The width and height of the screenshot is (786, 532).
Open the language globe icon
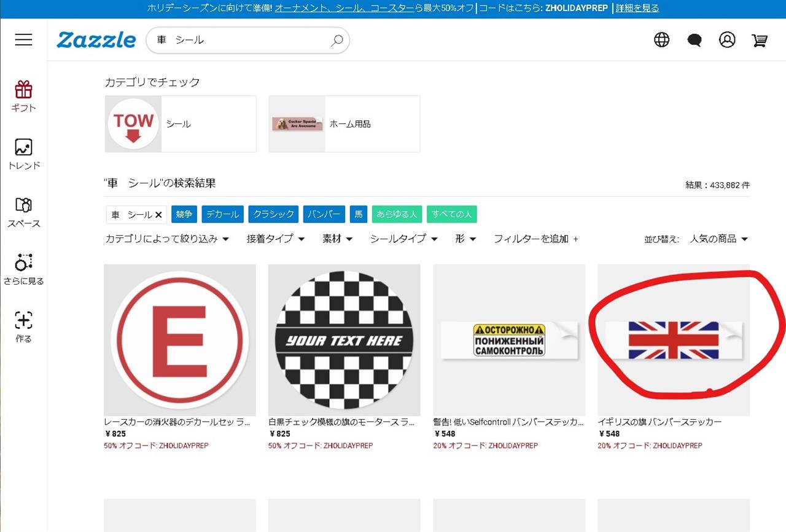(x=661, y=40)
